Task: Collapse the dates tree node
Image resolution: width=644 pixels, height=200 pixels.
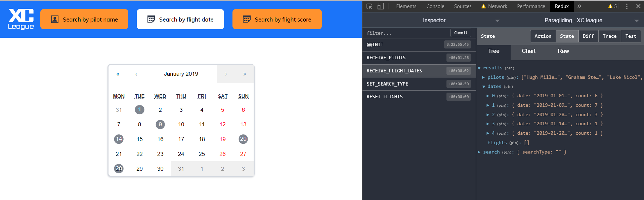Action: point(484,87)
